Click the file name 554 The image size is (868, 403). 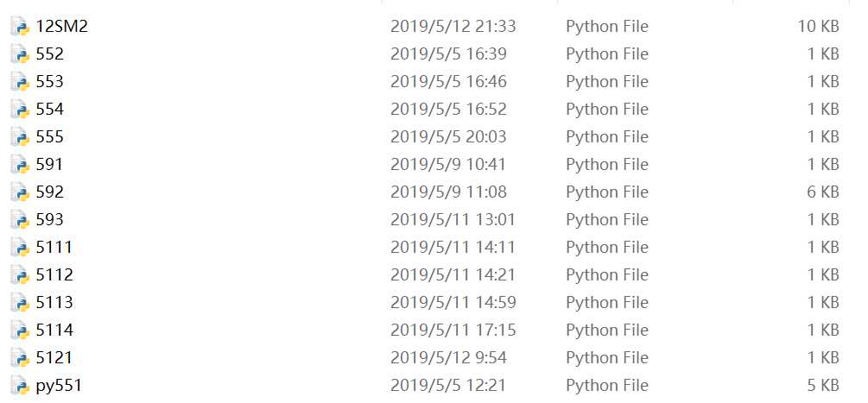(x=50, y=110)
